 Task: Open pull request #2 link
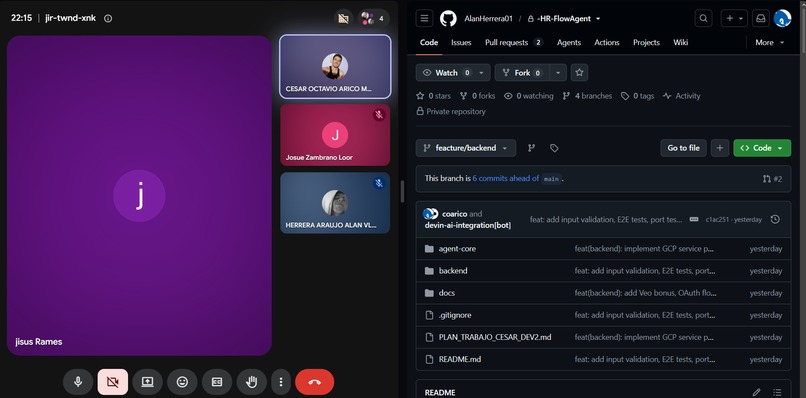pyautogui.click(x=773, y=179)
